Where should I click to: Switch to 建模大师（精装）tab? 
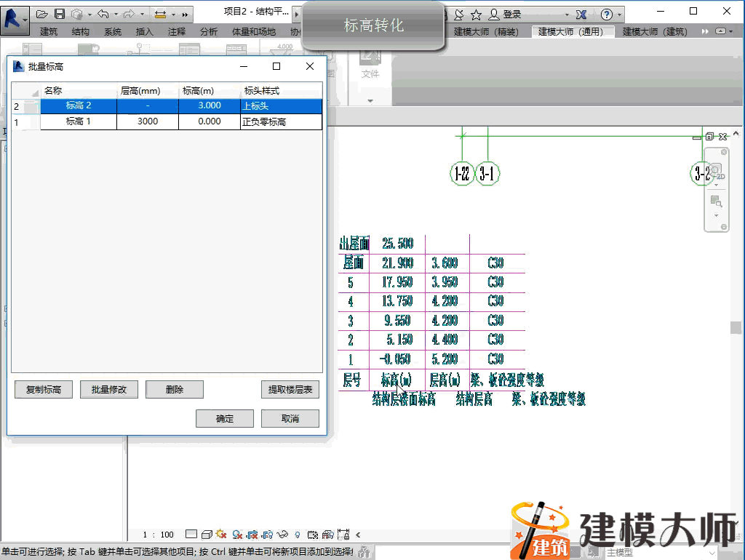(486, 32)
